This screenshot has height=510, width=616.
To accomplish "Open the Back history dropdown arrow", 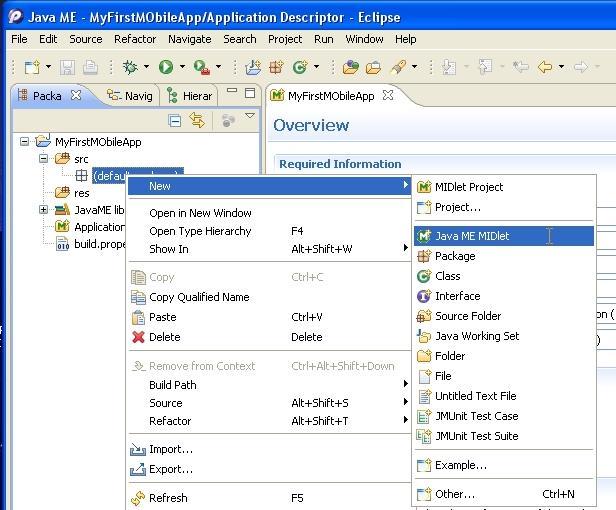I will click(561, 67).
